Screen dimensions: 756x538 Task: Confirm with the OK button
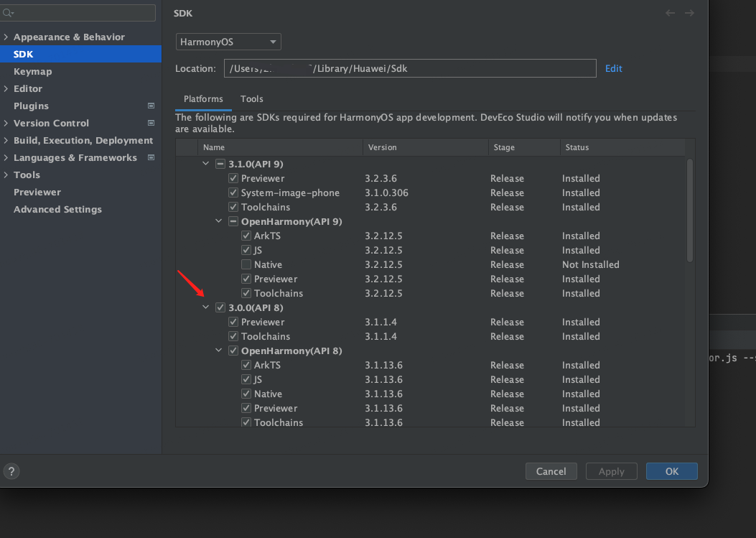pyautogui.click(x=671, y=471)
